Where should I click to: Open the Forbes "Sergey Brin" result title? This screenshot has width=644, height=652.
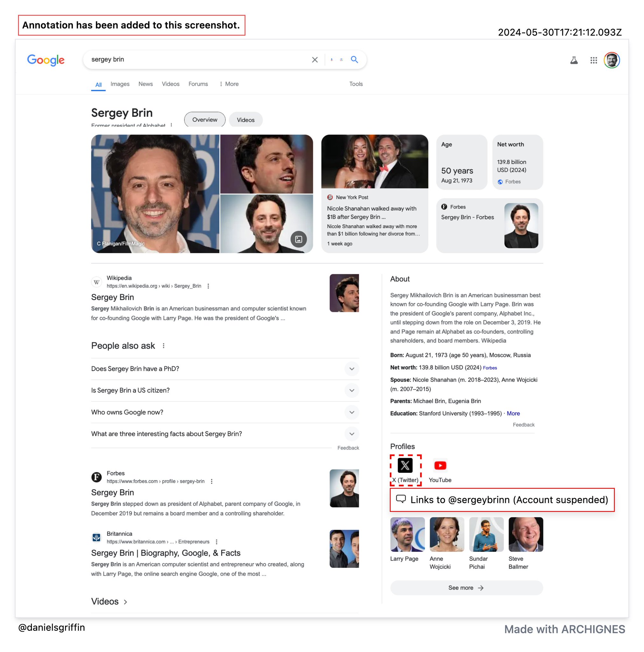click(112, 493)
